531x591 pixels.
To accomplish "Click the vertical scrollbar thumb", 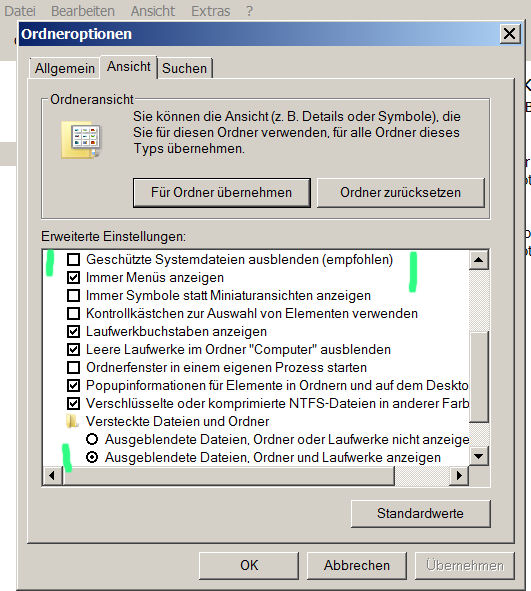I will 479,377.
